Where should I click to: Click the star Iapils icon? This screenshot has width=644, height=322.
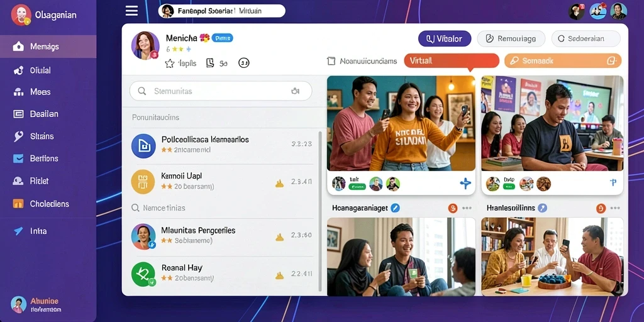pos(170,64)
